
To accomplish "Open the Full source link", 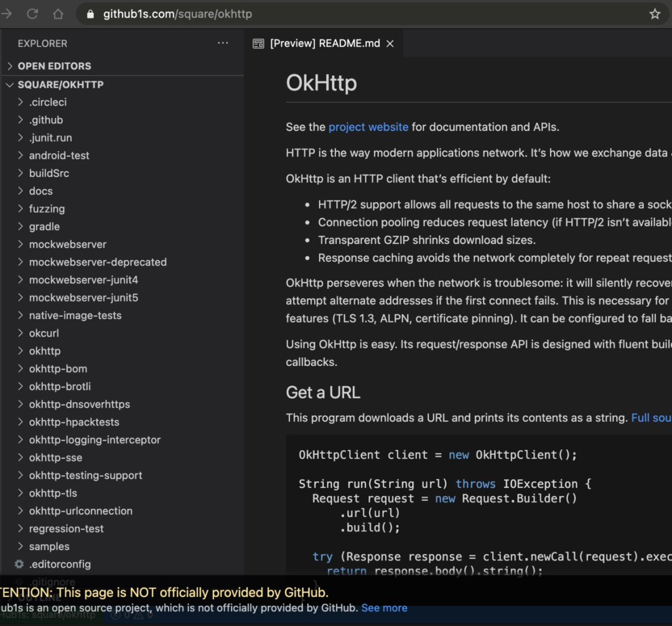I will pos(651,418).
